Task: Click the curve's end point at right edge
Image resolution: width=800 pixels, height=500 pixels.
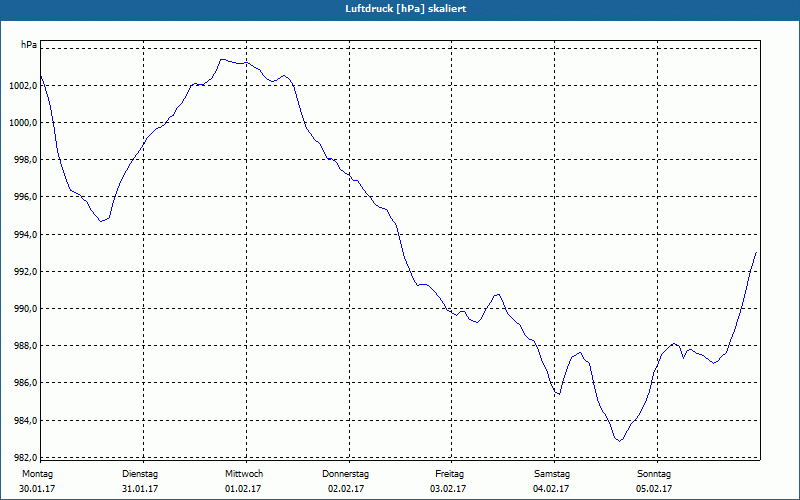Action: (x=756, y=252)
